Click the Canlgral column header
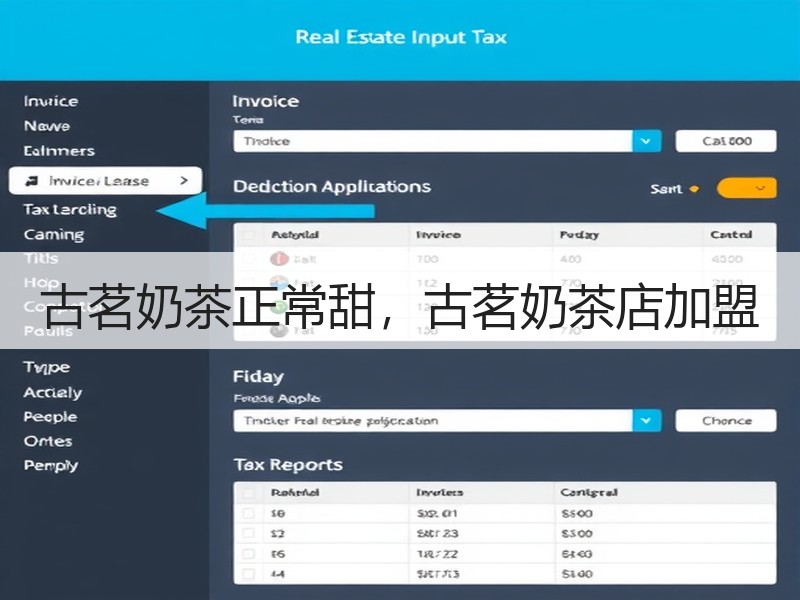800x600 pixels. click(589, 492)
